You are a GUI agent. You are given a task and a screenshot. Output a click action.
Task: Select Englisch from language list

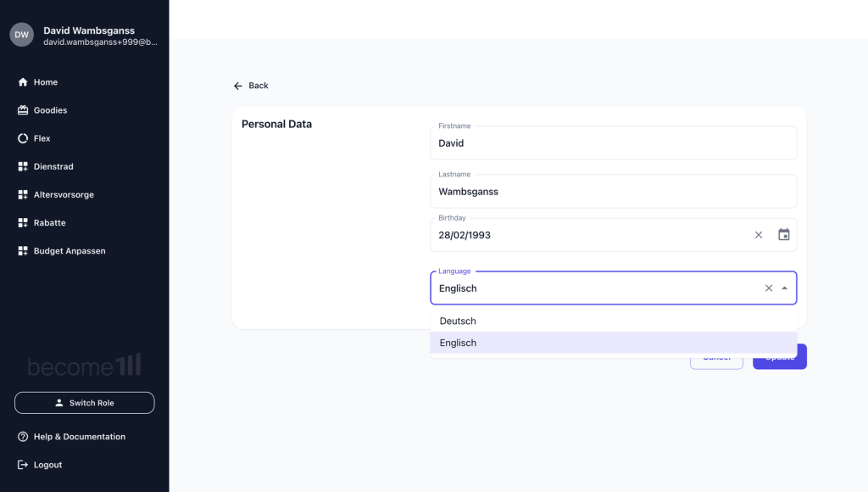coord(614,343)
